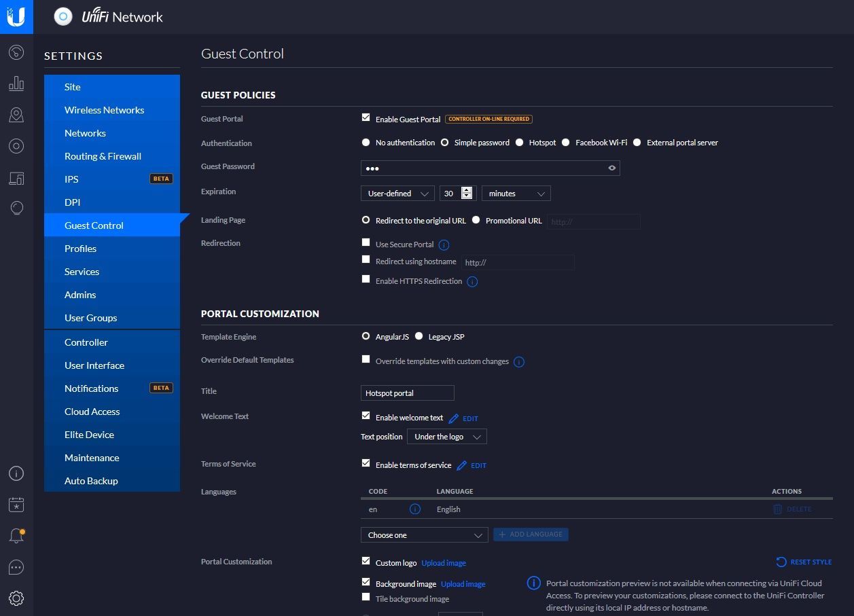Click Upload image link for Custom logo
The height and width of the screenshot is (616, 854).
coord(444,563)
